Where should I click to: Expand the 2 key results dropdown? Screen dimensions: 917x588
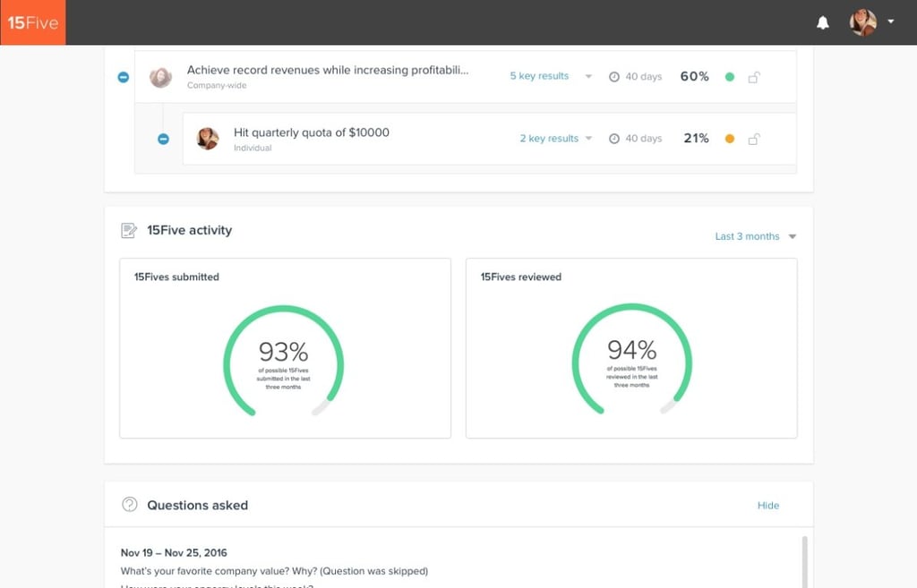556,139
